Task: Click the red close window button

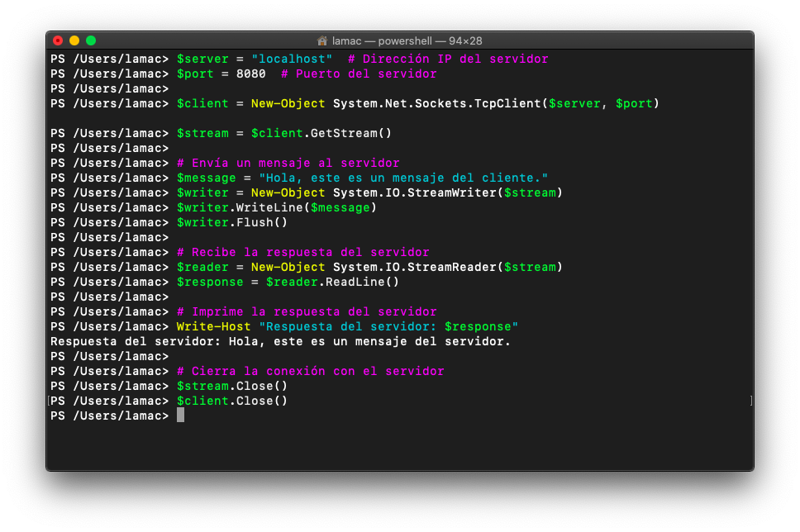Action: coord(58,40)
